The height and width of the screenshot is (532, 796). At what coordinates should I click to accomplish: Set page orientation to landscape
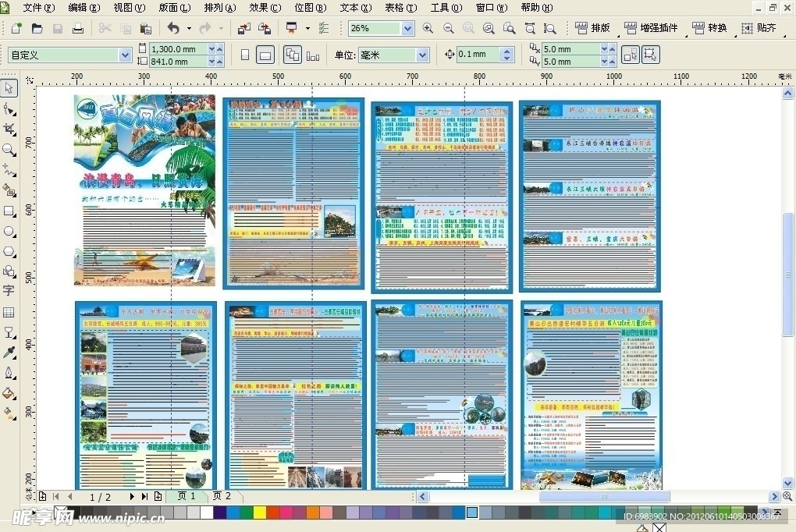(x=265, y=55)
